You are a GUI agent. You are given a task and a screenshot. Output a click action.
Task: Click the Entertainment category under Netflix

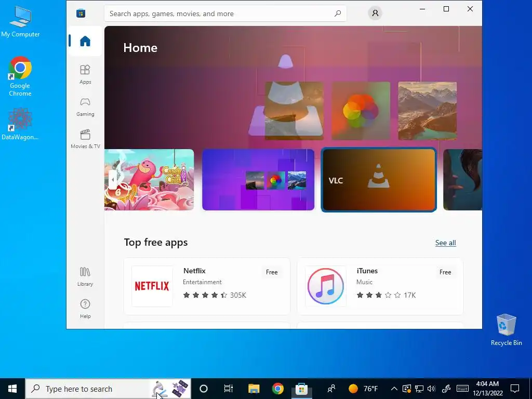point(202,282)
